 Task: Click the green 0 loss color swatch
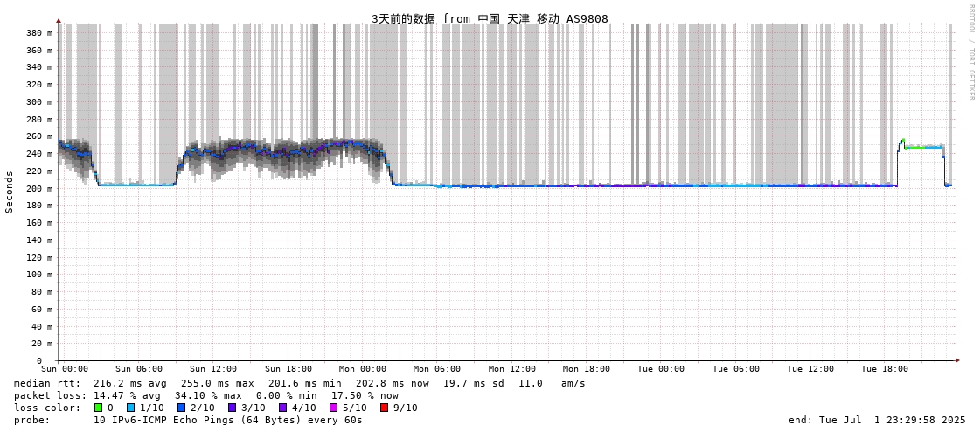(x=98, y=408)
